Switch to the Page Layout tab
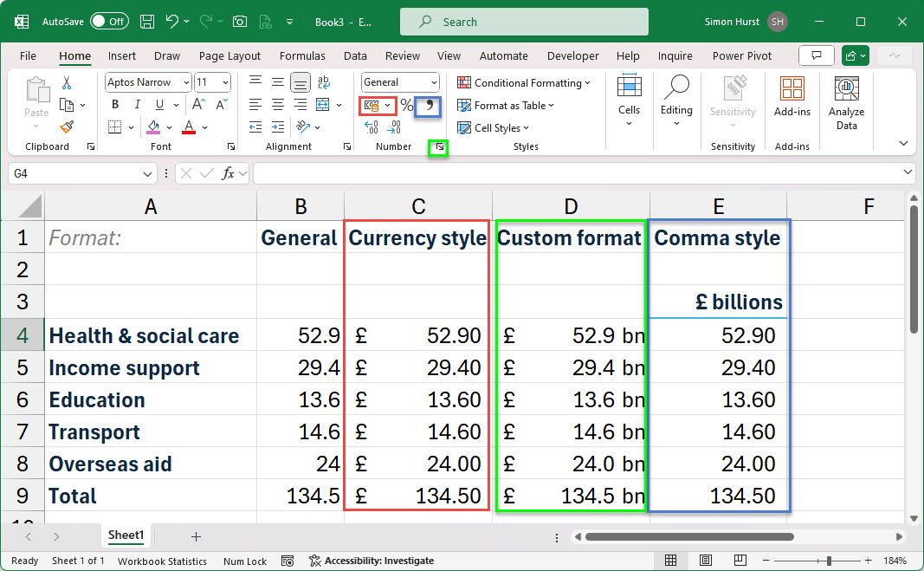 pyautogui.click(x=229, y=56)
